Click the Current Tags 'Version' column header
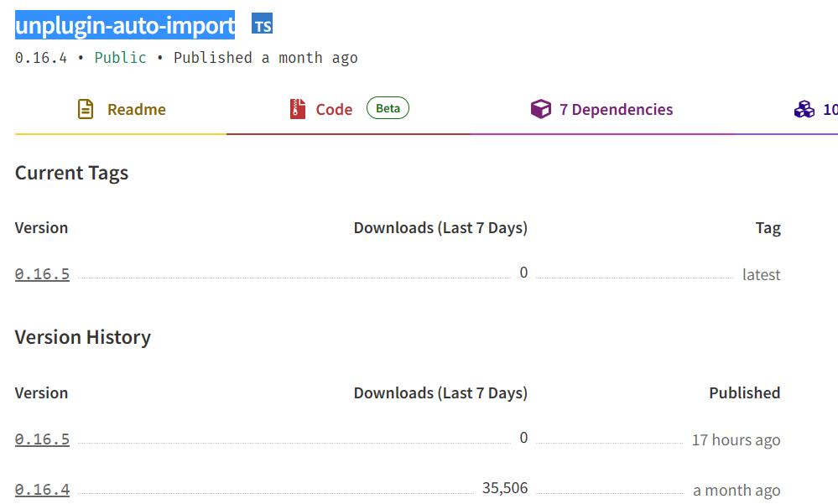Image resolution: width=838 pixels, height=504 pixels. point(41,228)
